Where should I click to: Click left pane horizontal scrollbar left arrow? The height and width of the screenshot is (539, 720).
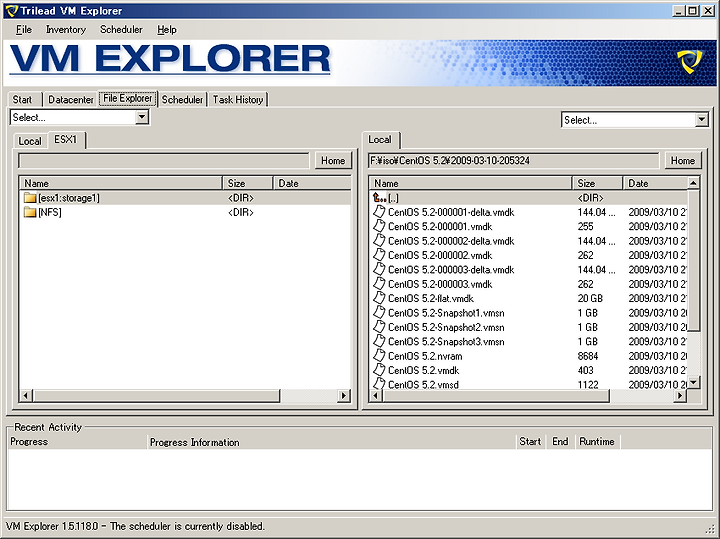(27, 395)
